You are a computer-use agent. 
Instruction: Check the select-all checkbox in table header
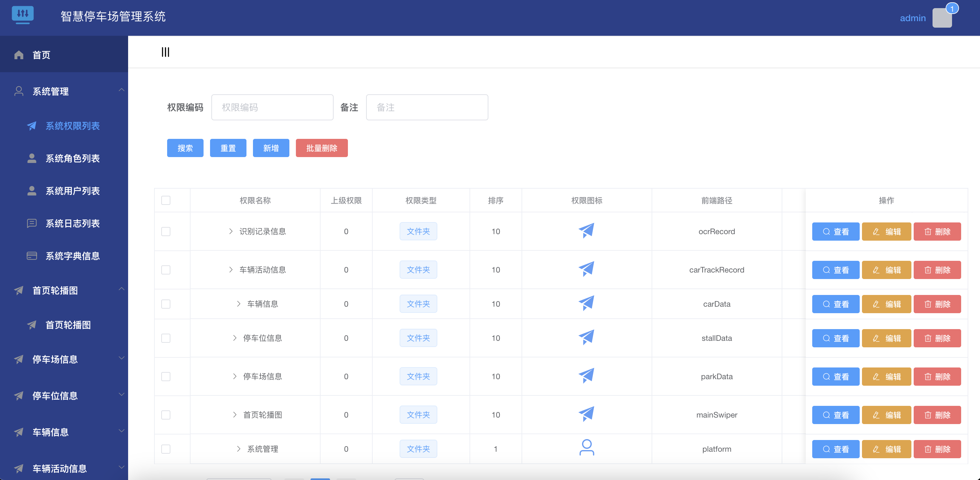click(x=166, y=200)
